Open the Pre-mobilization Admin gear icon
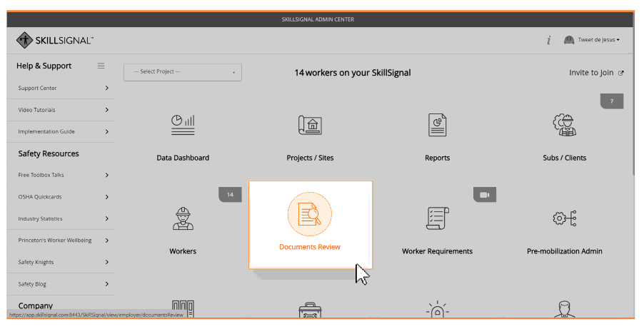Viewport: 644px width, 334px height. click(564, 218)
